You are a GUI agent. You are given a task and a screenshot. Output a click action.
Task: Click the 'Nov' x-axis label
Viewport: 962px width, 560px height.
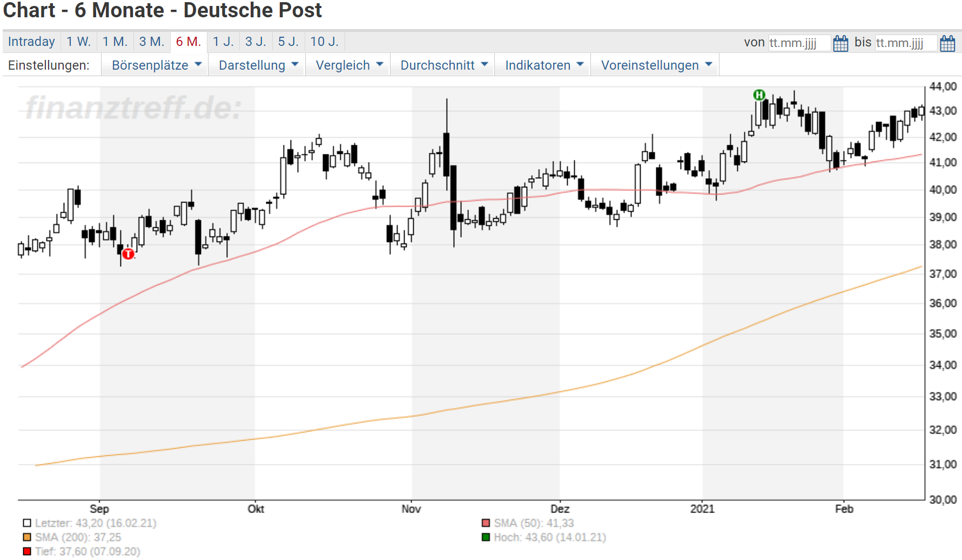pyautogui.click(x=411, y=509)
